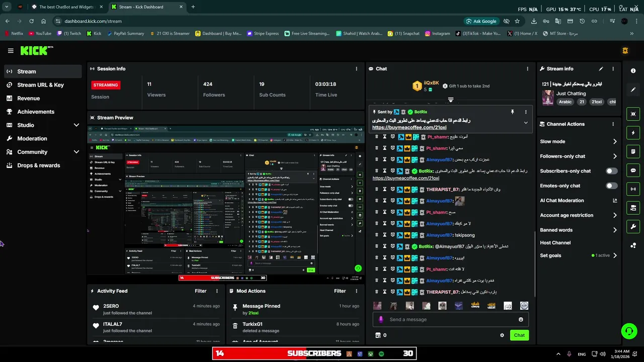This screenshot has width=644, height=362.
Task: Click the shop icon below message box
Action: [378, 335]
